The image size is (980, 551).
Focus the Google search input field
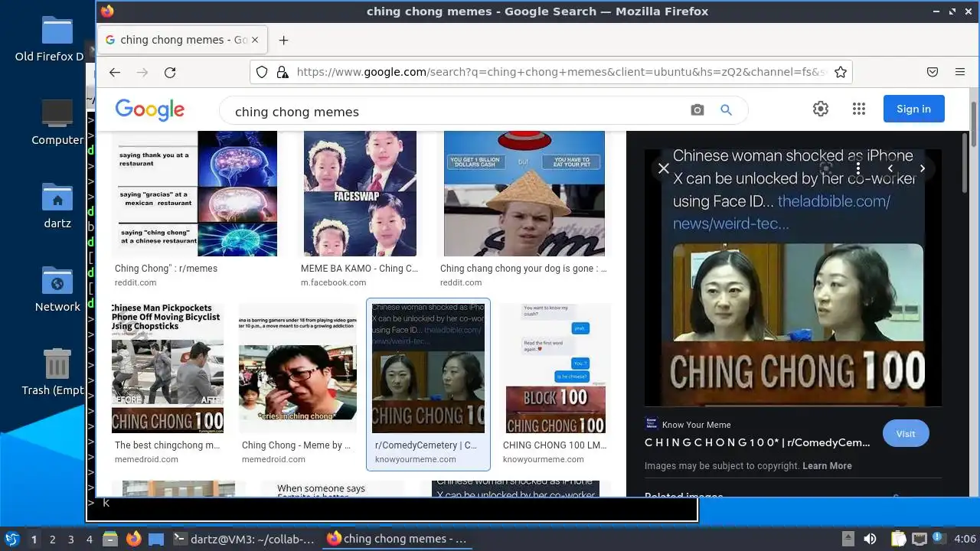click(456, 111)
